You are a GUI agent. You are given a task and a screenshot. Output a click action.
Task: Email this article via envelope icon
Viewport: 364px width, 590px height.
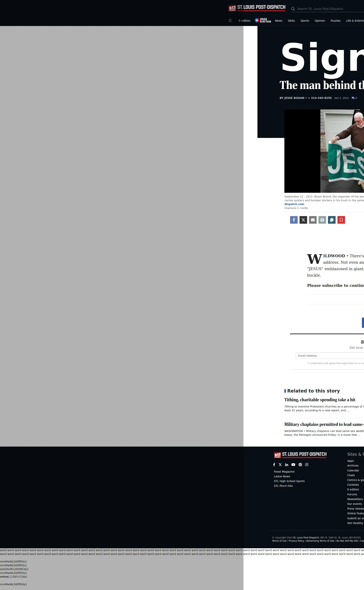(312, 220)
